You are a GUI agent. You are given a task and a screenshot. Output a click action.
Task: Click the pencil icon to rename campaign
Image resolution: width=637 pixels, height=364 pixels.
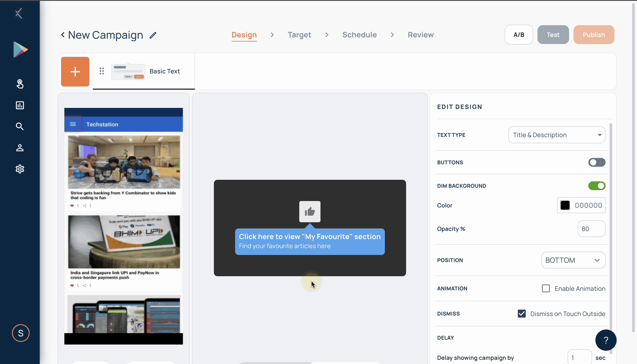click(153, 35)
